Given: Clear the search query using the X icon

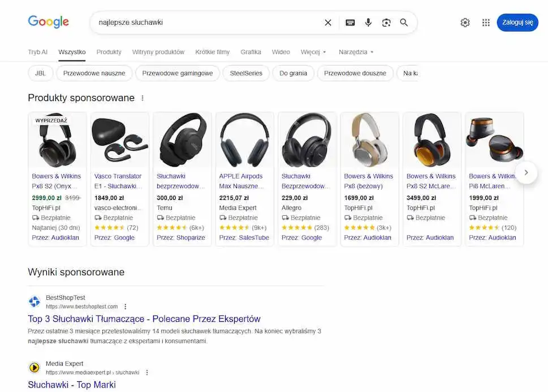Looking at the screenshot, I should pyautogui.click(x=328, y=23).
